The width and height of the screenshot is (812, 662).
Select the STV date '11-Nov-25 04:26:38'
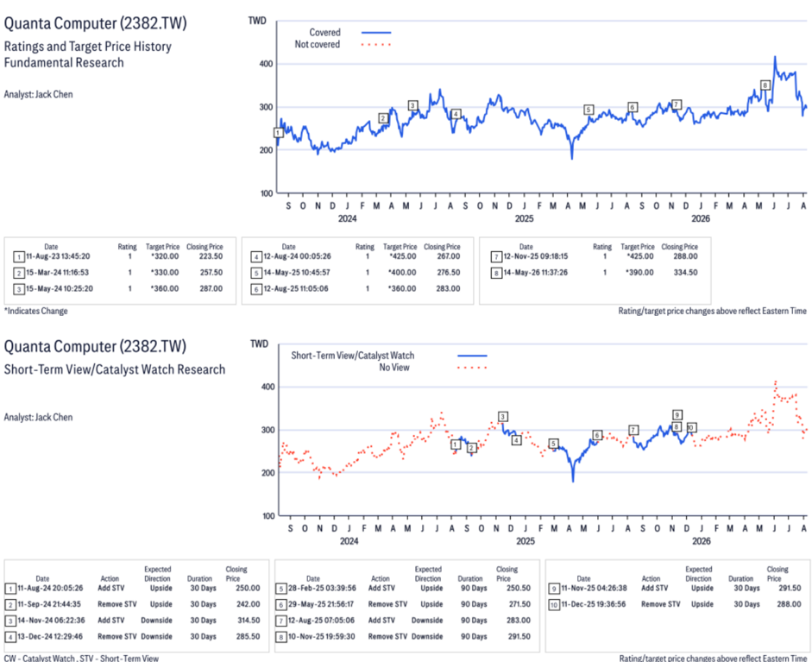[594, 589]
